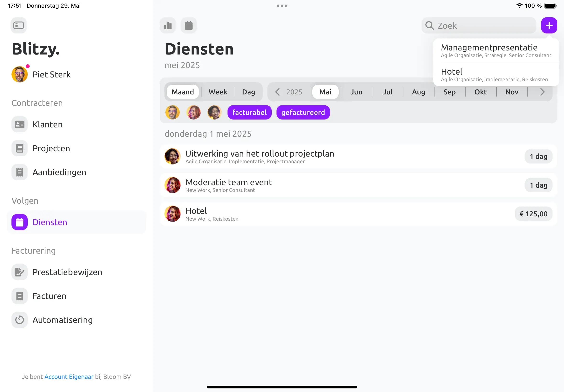Filter by bearded man with glasses avatar

pos(172,113)
